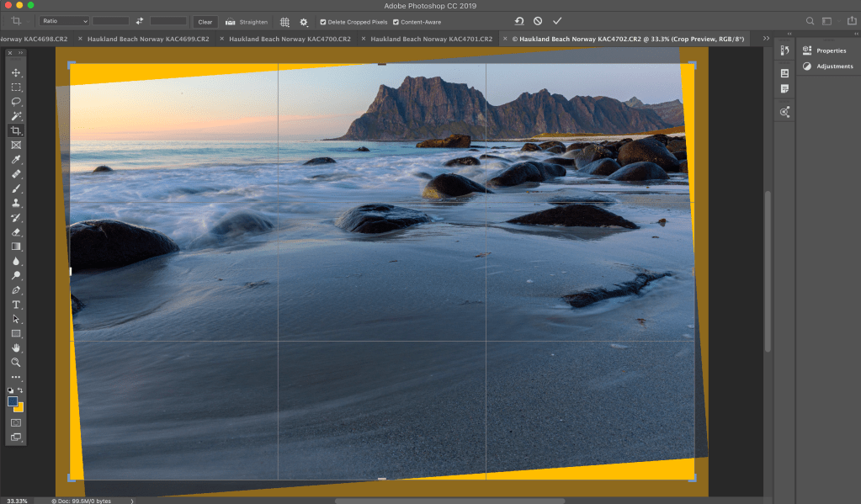Toggle the Content-Aware checkbox
The width and height of the screenshot is (861, 504).
[396, 22]
